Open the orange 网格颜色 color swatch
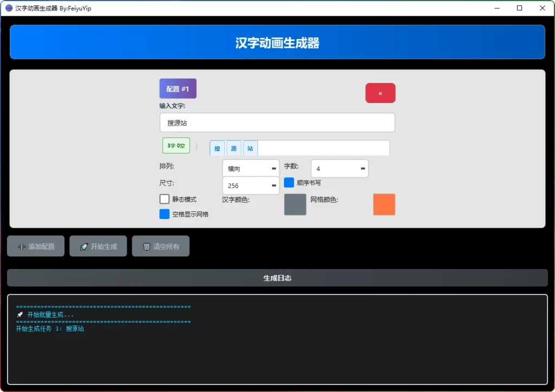 pos(384,204)
